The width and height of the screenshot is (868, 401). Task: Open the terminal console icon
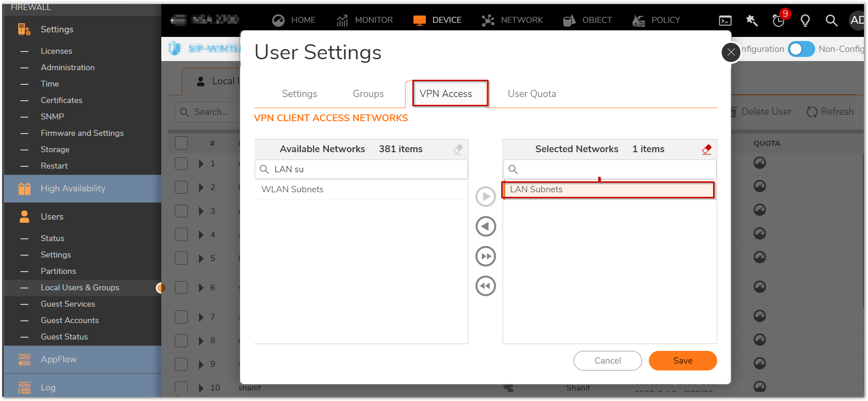pyautogui.click(x=725, y=21)
